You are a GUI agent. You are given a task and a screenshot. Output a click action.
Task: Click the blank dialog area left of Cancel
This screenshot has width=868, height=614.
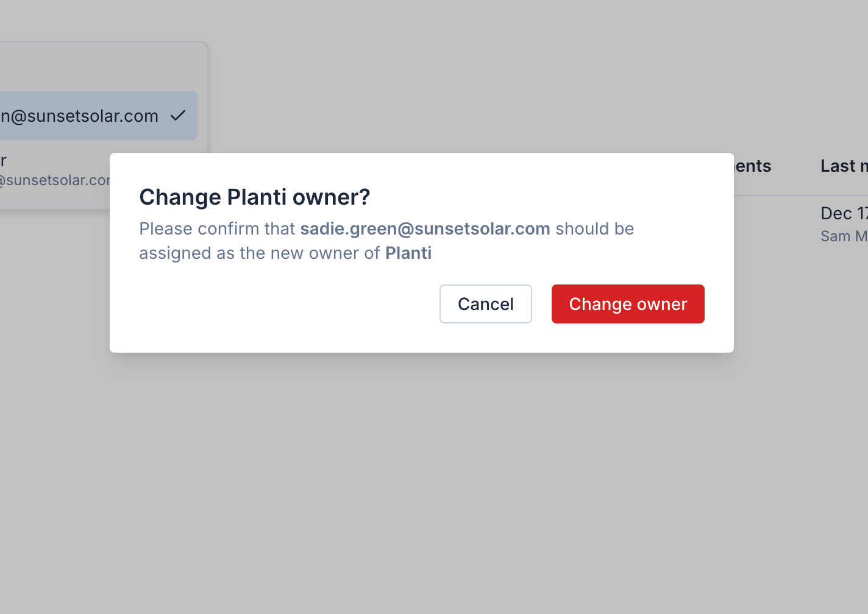(x=274, y=305)
